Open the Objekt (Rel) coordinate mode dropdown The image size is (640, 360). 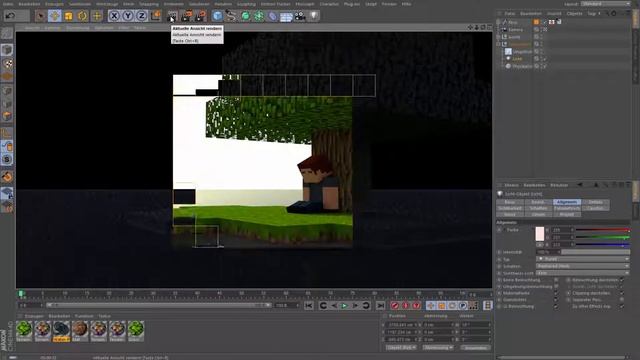[x=401, y=348]
